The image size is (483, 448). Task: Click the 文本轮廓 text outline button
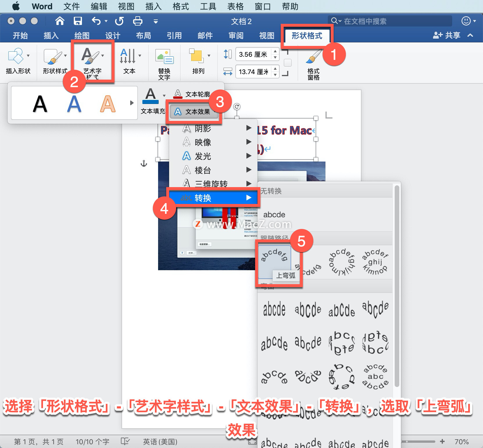192,94
